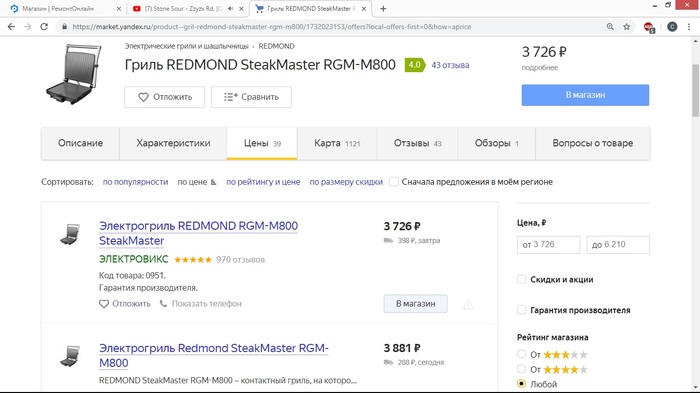Open the Chrome three-dot menu
Screen dimensions: 700x393
tap(689, 27)
